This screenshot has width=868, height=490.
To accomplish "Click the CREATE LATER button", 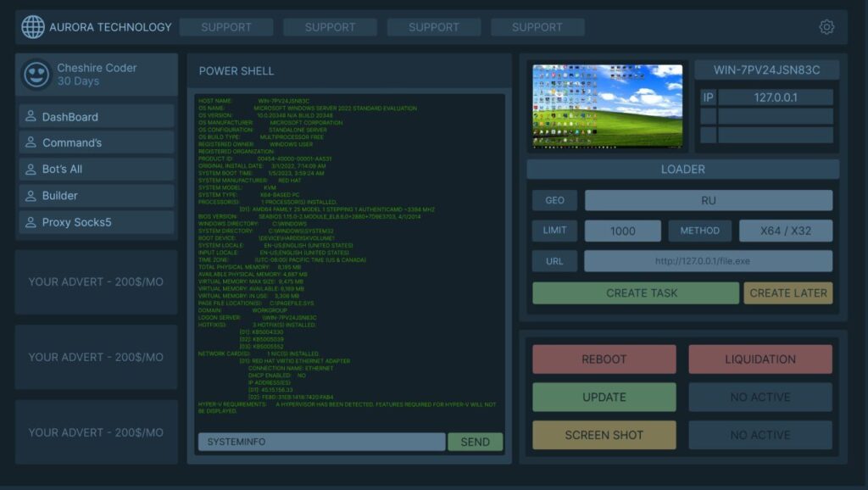I will point(788,292).
